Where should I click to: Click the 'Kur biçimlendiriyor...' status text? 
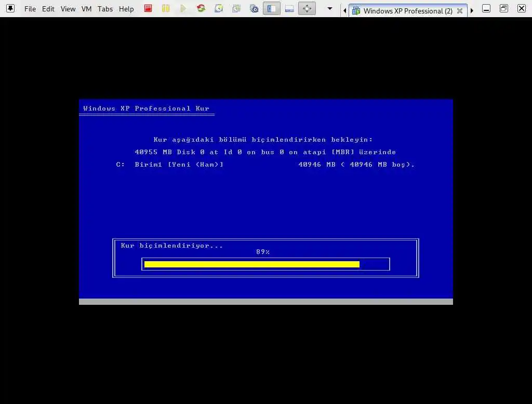pos(171,246)
